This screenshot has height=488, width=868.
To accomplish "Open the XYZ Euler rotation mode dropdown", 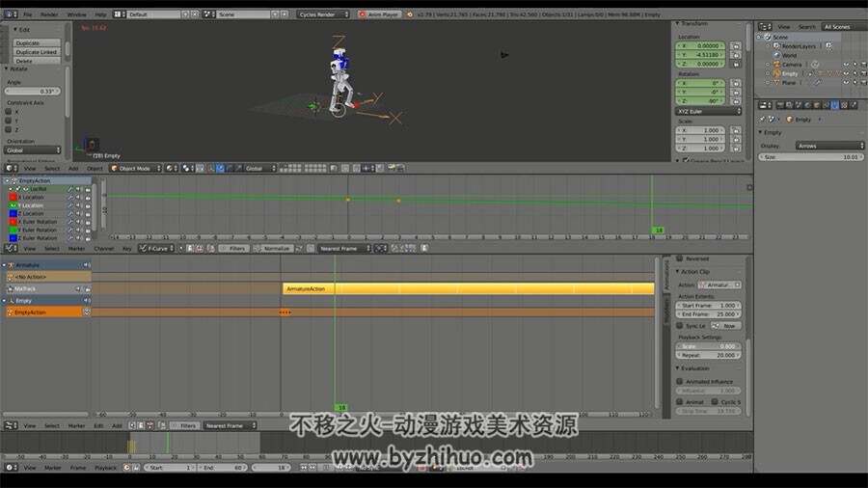I will [709, 111].
